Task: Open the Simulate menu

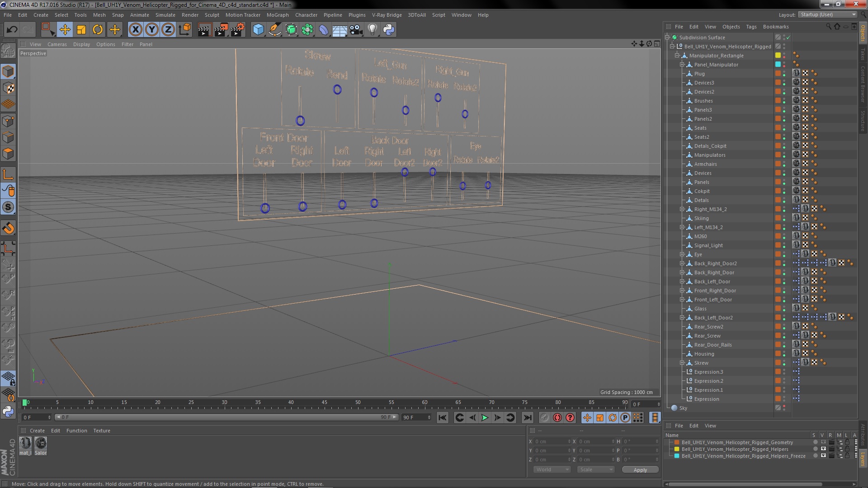Action: (165, 15)
